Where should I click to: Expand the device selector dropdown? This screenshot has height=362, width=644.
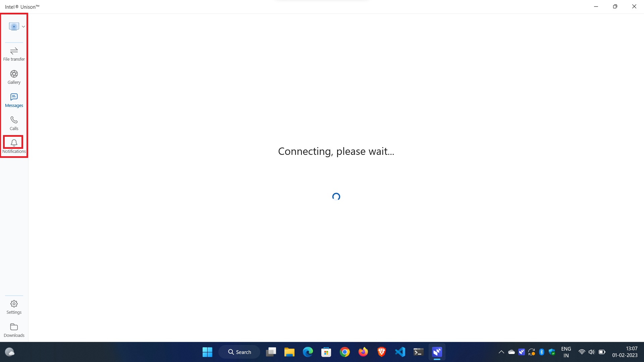coord(23,26)
